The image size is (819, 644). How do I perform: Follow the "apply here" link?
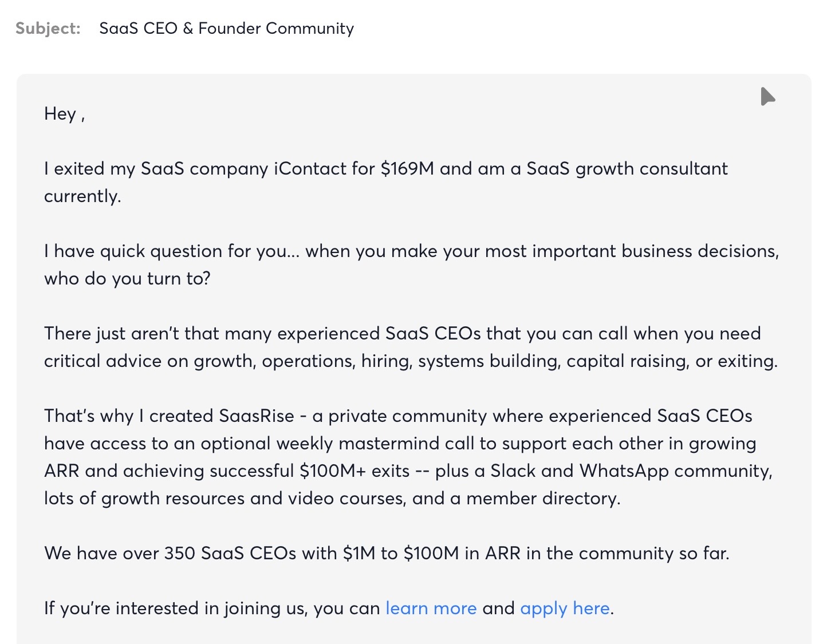pyautogui.click(x=565, y=608)
